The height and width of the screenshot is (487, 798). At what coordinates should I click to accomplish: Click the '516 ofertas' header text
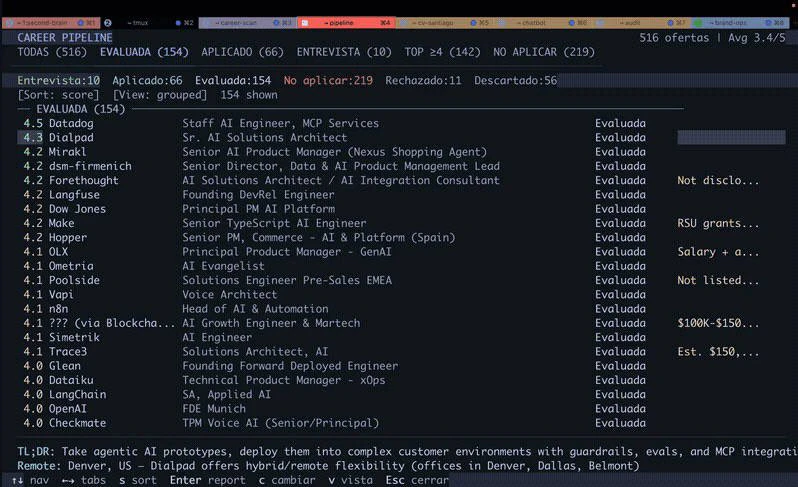[674, 38]
